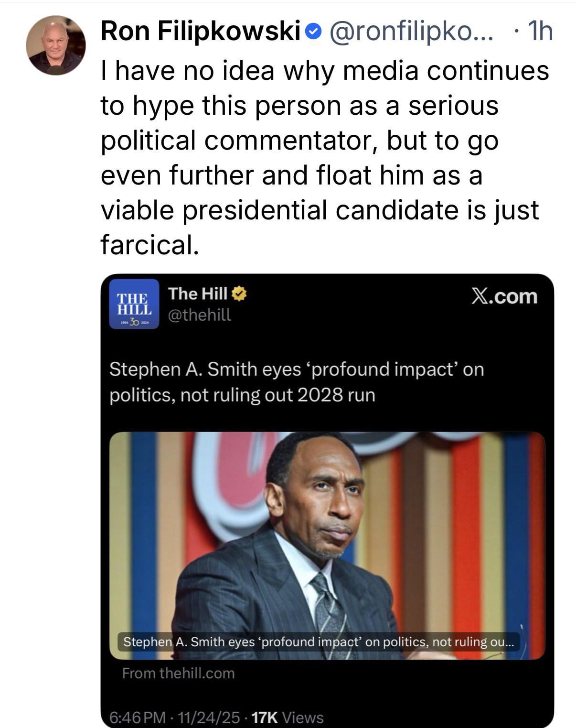Click the caption overlay on the article photo
The image size is (576, 728).
pos(318,641)
